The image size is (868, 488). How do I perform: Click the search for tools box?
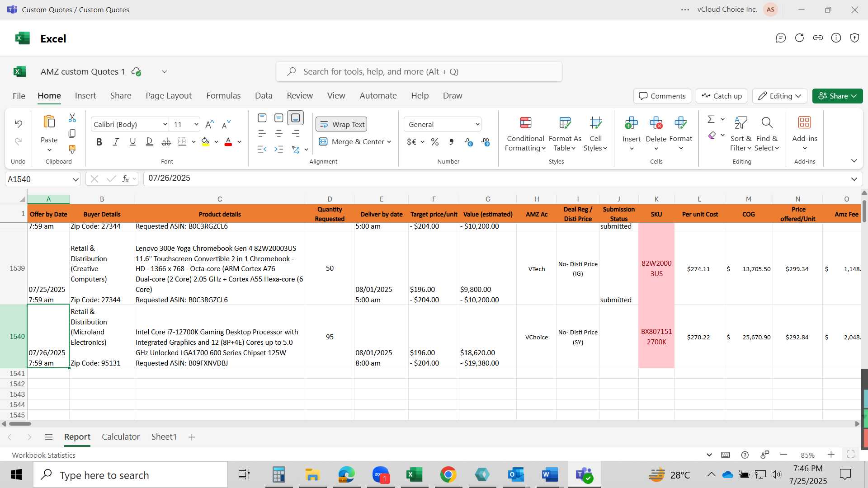point(419,72)
